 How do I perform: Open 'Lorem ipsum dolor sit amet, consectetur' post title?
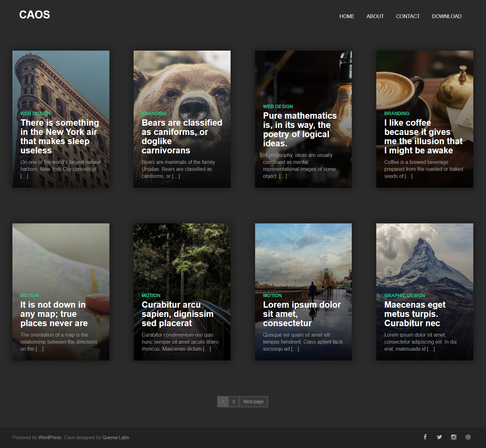tap(302, 314)
